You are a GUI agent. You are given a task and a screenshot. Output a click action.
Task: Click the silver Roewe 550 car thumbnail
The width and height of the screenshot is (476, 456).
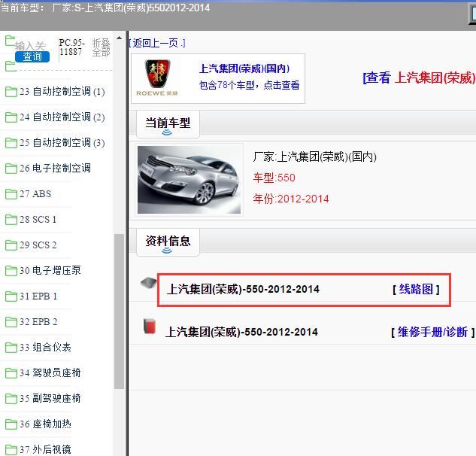[189, 180]
